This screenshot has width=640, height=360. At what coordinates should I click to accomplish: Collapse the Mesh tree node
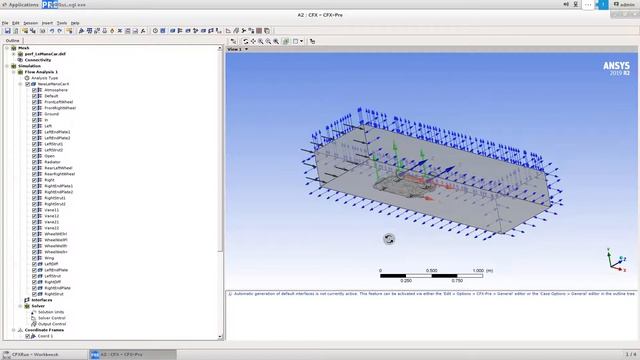(x=7, y=48)
